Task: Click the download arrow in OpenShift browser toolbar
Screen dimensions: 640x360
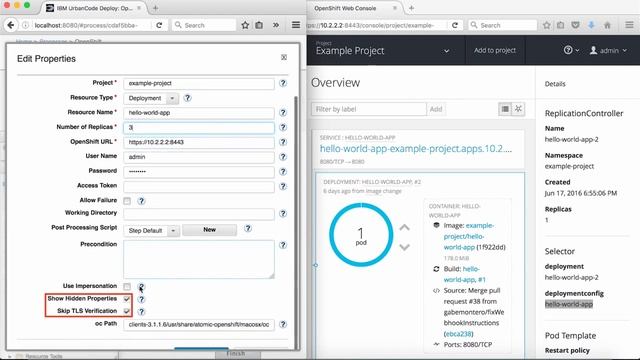Action: coord(591,25)
